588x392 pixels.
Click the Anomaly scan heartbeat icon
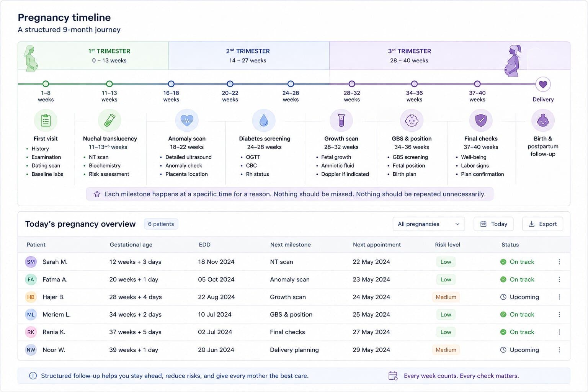click(187, 120)
